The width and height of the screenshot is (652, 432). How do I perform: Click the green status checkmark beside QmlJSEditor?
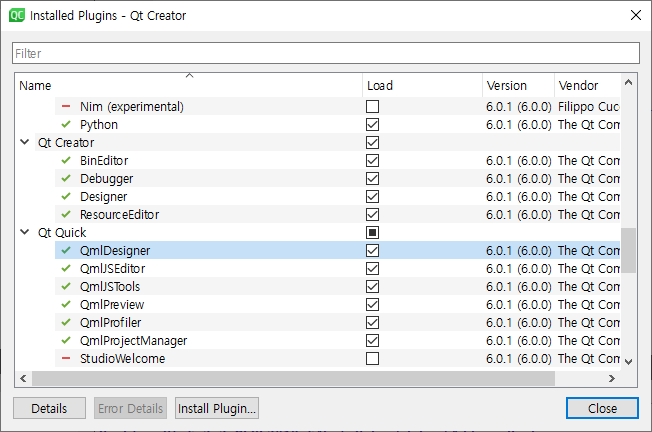point(66,269)
